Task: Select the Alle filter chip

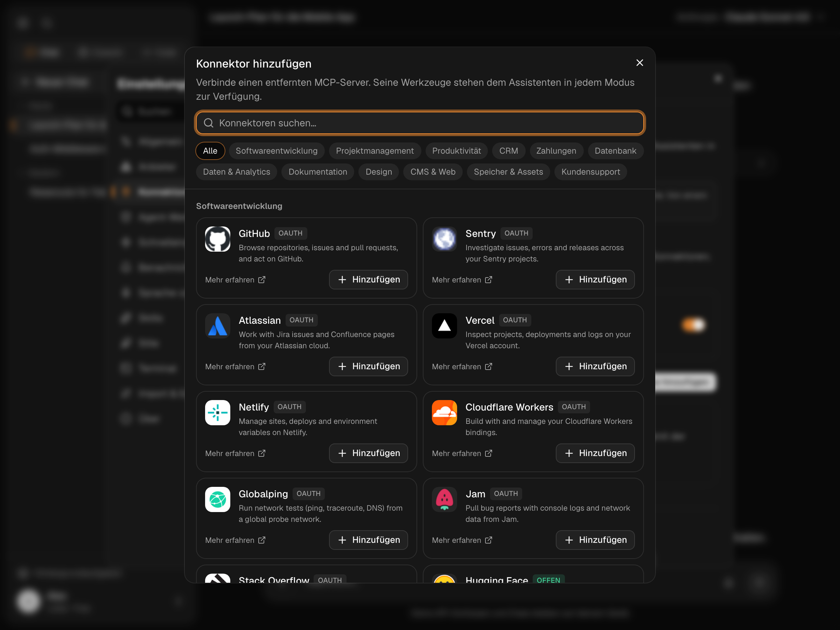Action: tap(210, 151)
